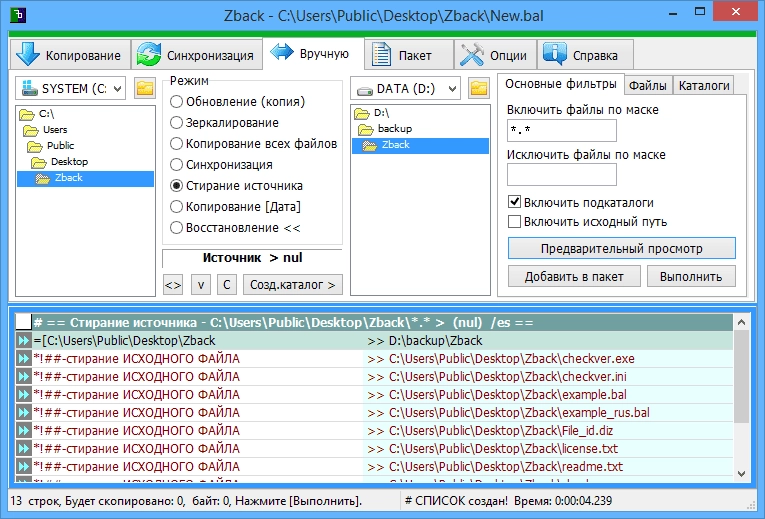Open the Файлы filter tab

pyautogui.click(x=647, y=86)
